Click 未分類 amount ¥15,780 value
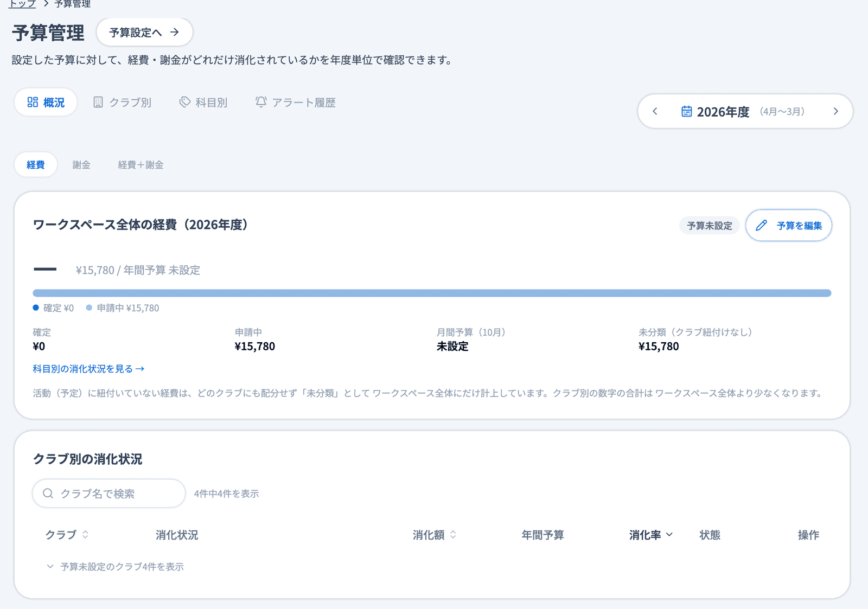Viewport: 868px width, 609px height. click(x=659, y=346)
